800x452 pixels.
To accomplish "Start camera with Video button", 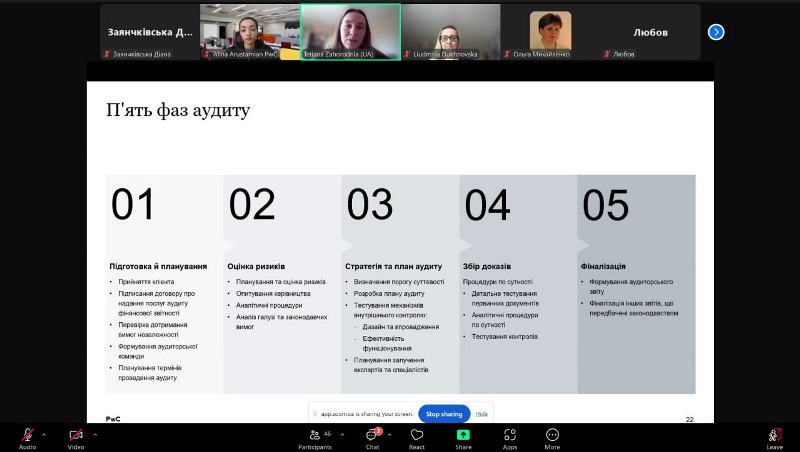I will 76,438.
